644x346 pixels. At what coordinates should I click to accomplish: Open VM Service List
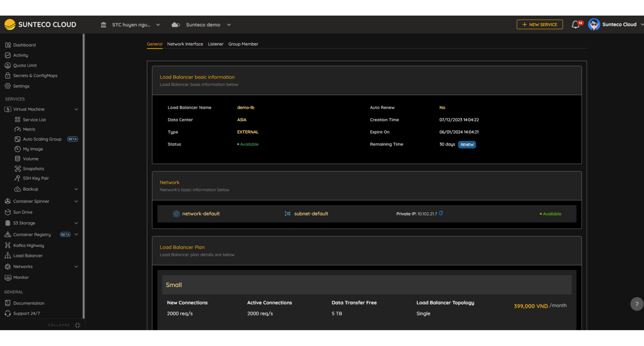34,120
